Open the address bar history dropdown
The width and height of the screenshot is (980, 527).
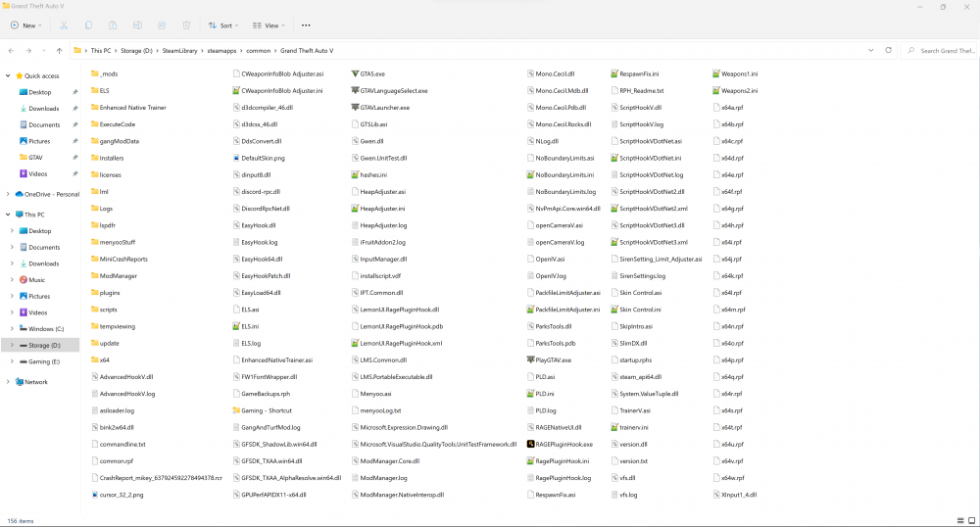870,50
